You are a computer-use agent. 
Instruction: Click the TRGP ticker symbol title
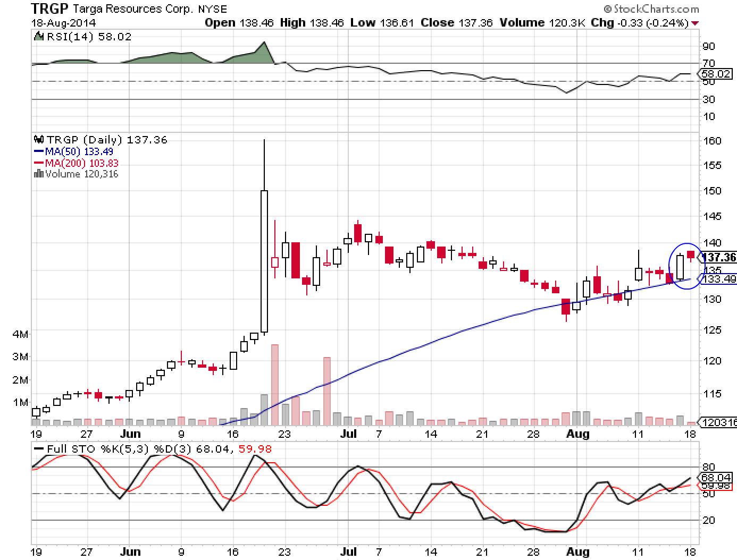pos(49,9)
